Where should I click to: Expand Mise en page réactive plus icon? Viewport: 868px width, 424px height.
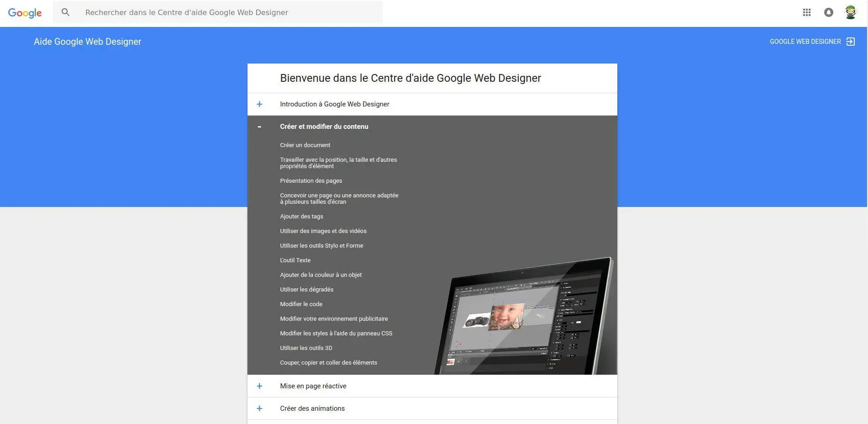259,386
